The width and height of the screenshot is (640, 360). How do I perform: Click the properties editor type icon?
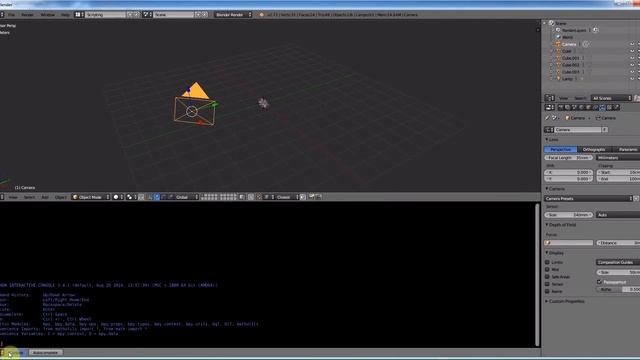[550, 107]
